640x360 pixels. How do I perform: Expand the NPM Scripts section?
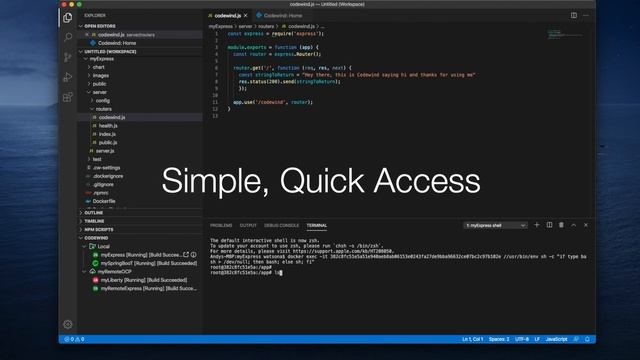coord(80,229)
